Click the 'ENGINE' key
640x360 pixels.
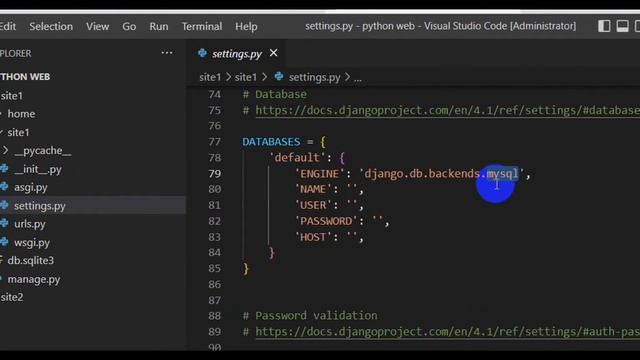tap(319, 174)
